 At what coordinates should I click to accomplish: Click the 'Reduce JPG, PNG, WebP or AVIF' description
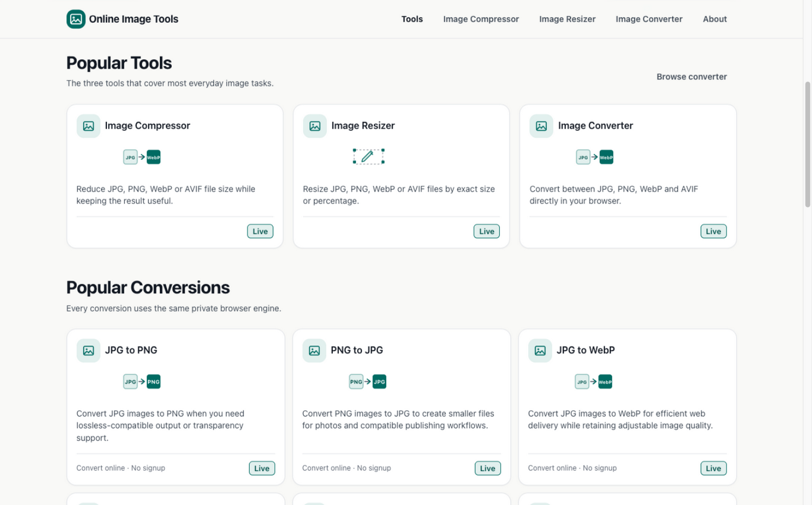(166, 195)
